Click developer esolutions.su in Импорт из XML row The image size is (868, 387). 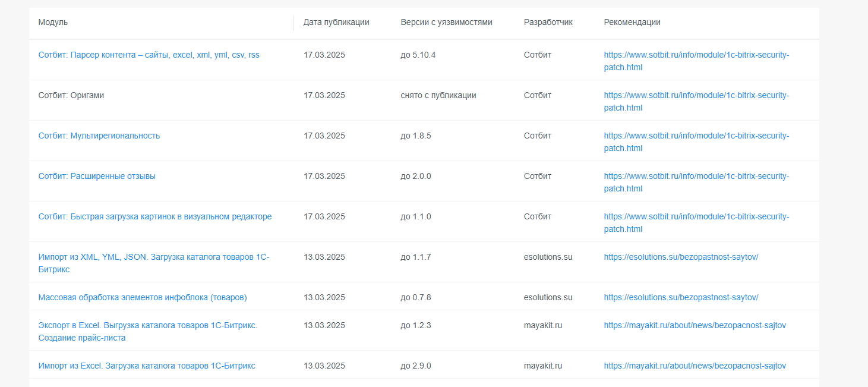pyautogui.click(x=548, y=257)
